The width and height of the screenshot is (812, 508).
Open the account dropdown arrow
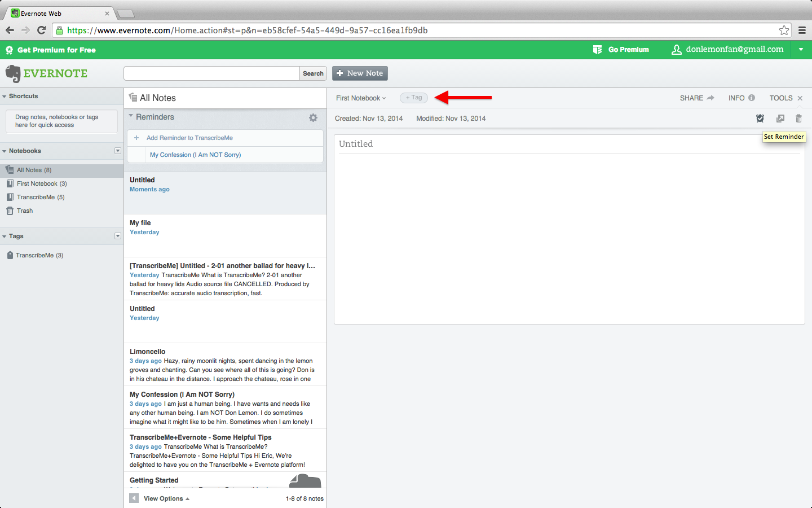click(801, 50)
